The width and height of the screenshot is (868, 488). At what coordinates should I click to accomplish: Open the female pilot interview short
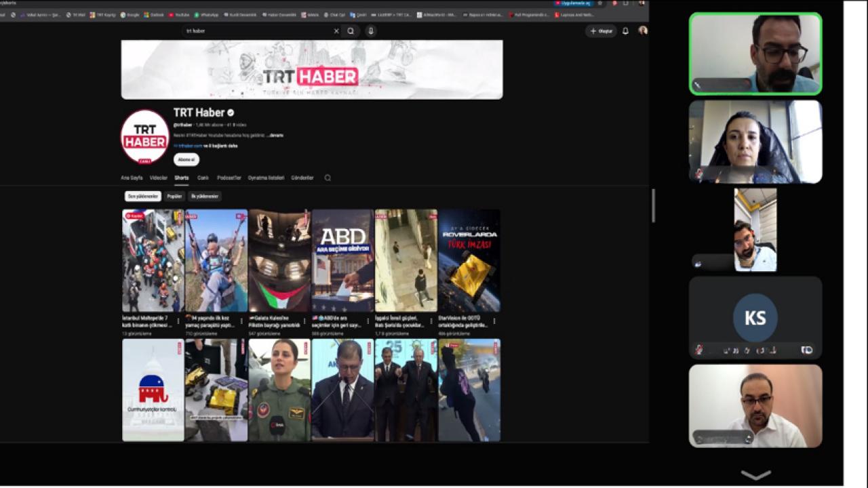point(279,390)
